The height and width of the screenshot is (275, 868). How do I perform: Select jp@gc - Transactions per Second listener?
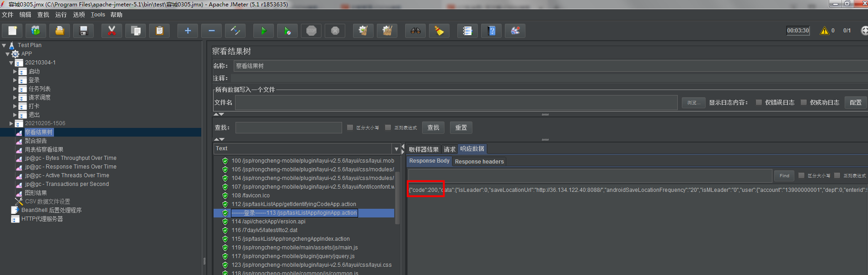[67, 184]
